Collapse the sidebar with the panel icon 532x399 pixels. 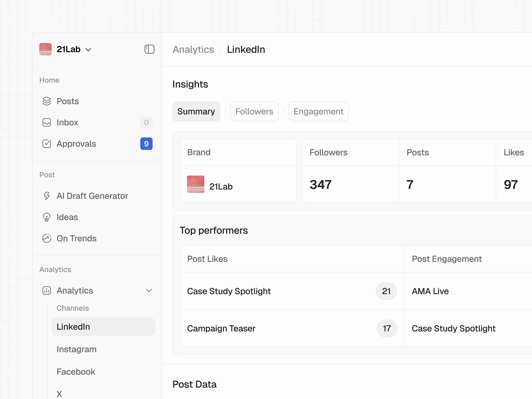tap(149, 49)
